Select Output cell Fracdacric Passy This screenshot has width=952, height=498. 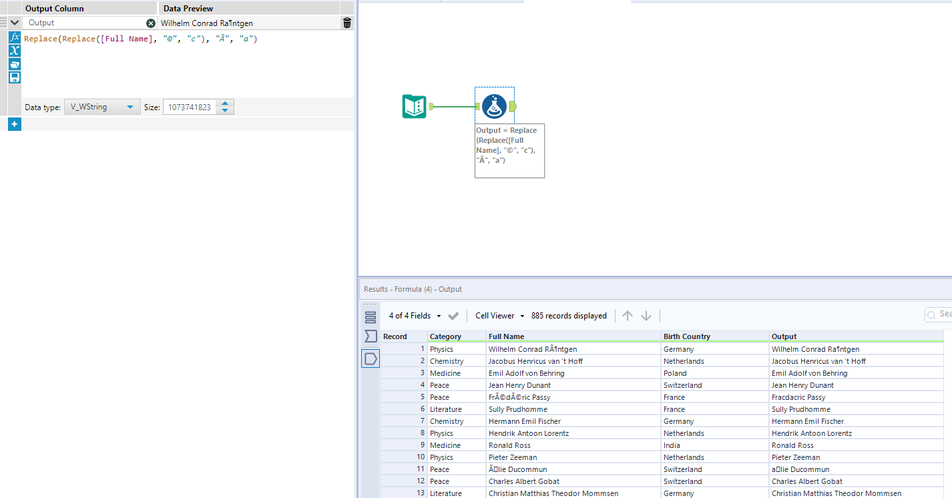(x=856, y=397)
